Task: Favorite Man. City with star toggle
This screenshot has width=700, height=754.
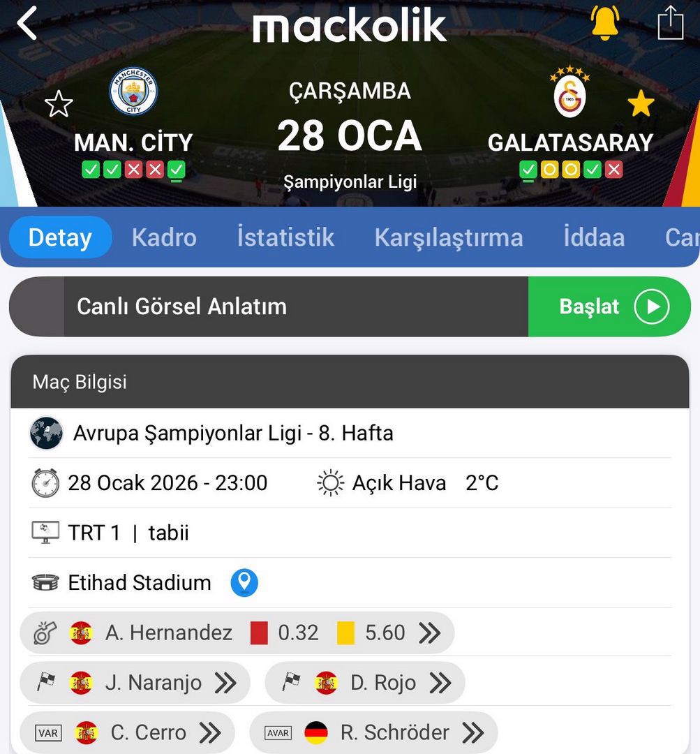Action: coord(59,105)
